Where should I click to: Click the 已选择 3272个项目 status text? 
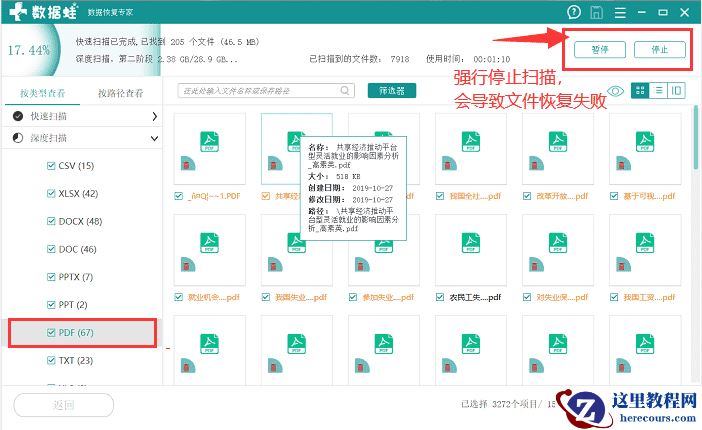pos(499,404)
